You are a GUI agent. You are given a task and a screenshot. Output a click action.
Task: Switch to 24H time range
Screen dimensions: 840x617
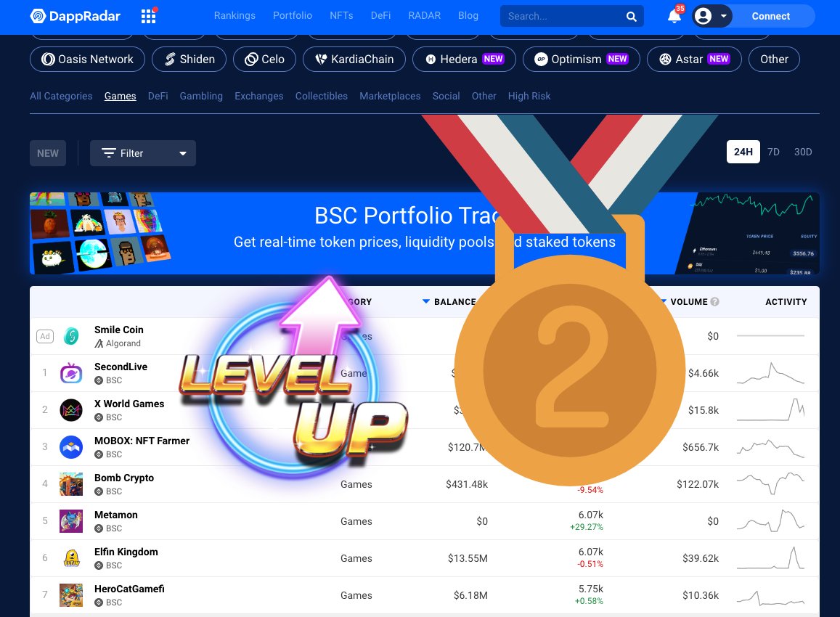coord(743,152)
